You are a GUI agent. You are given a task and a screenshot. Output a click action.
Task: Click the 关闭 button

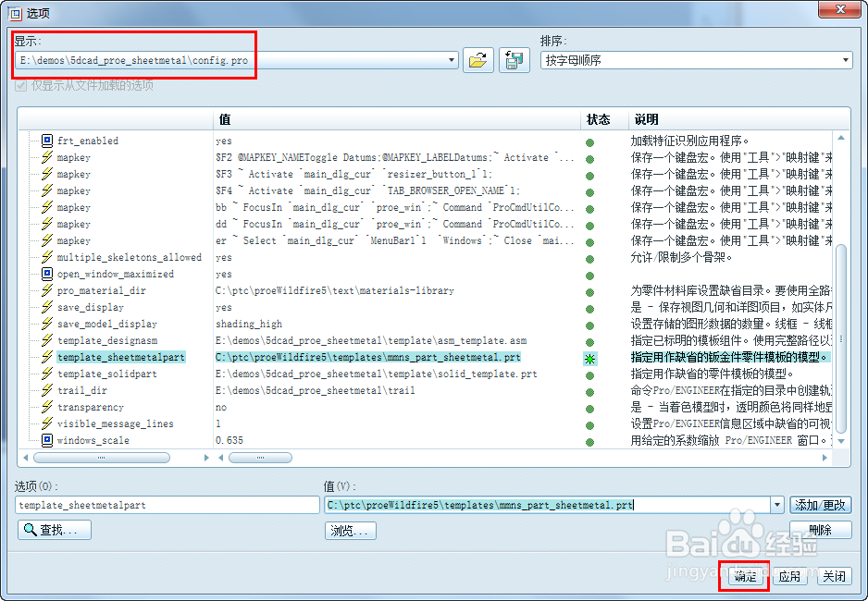click(835, 577)
